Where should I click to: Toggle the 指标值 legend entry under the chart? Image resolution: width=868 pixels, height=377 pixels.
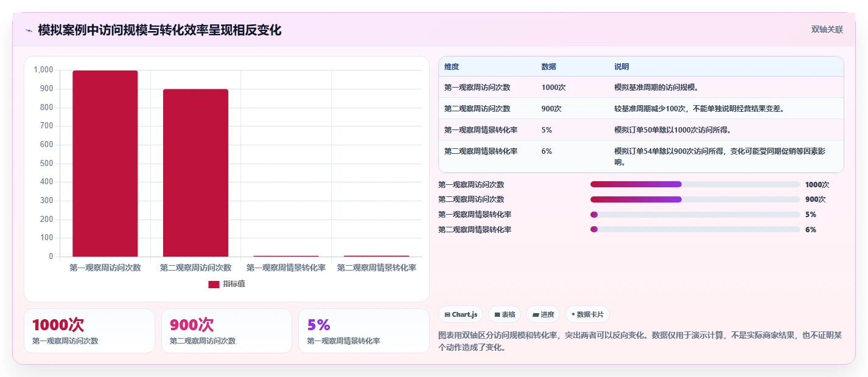(227, 284)
